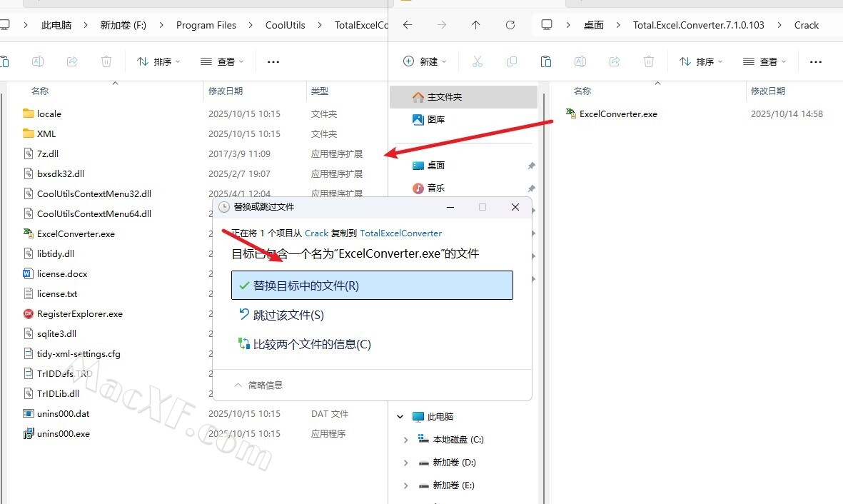Choose 跳过该文件(S) option
This screenshot has width=843, height=504.
coord(288,315)
